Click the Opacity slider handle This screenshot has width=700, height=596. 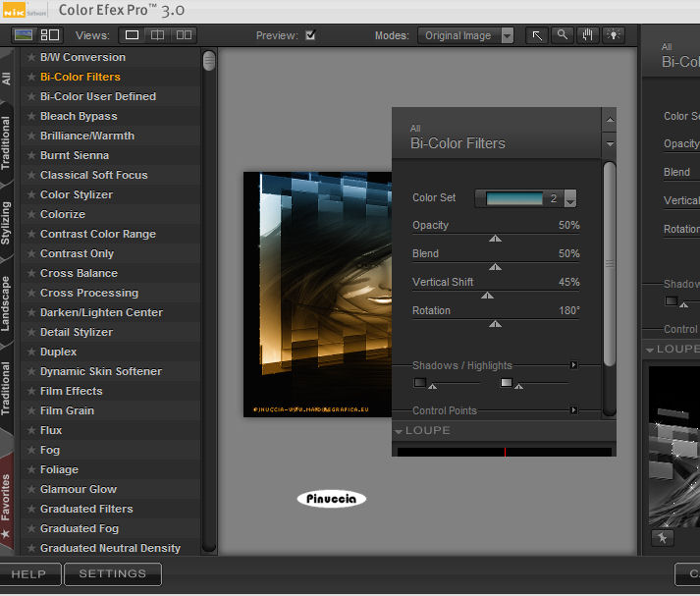click(x=496, y=238)
